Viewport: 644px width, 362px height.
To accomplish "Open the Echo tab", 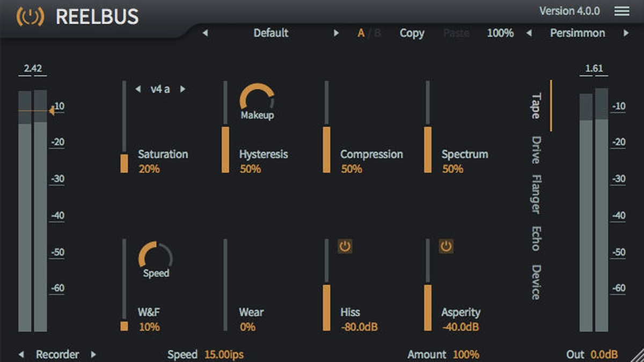I will 536,239.
